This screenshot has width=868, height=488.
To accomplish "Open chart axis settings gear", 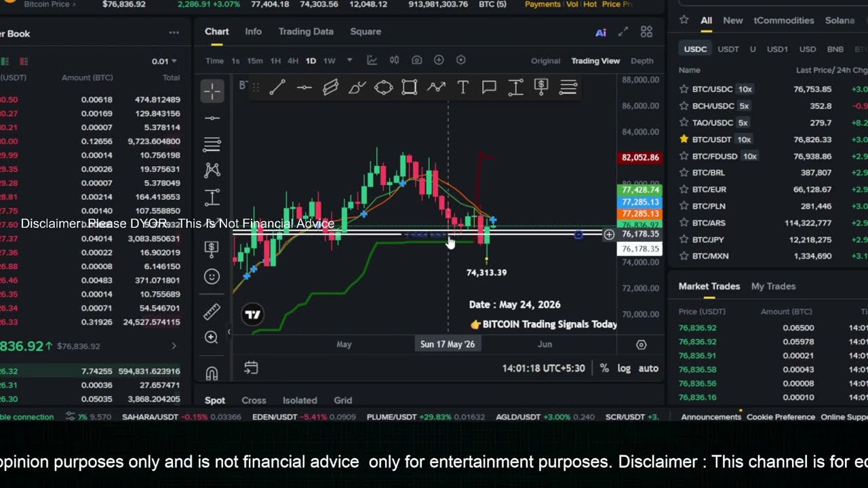I will 641,345.
